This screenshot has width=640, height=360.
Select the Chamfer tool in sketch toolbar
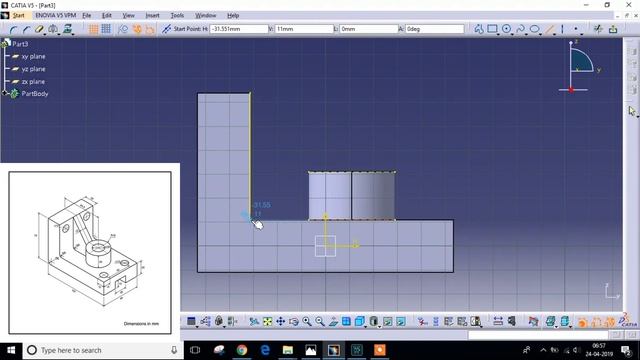click(x=27, y=29)
